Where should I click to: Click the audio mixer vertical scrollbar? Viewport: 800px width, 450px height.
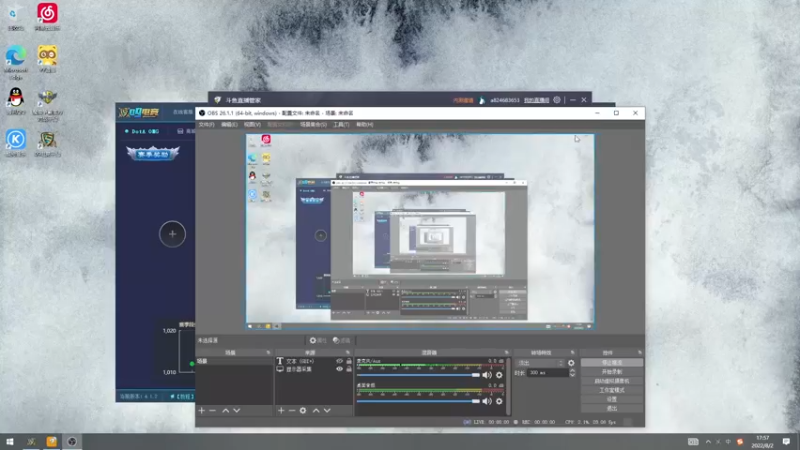pos(508,386)
